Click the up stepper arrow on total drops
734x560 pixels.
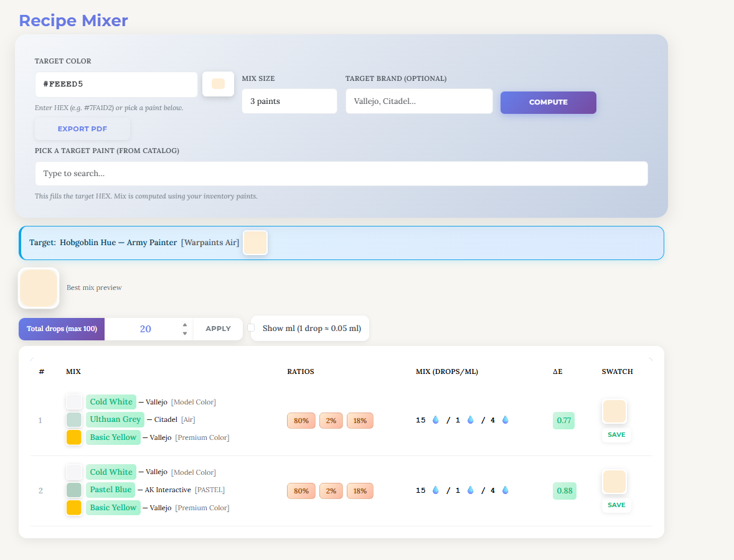[x=184, y=324]
